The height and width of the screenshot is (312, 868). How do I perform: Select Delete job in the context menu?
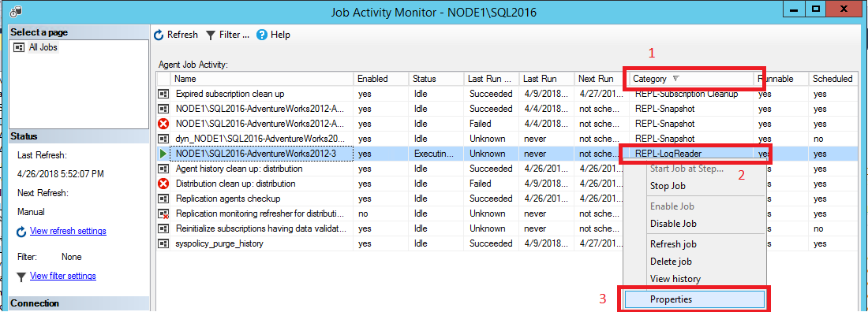671,262
